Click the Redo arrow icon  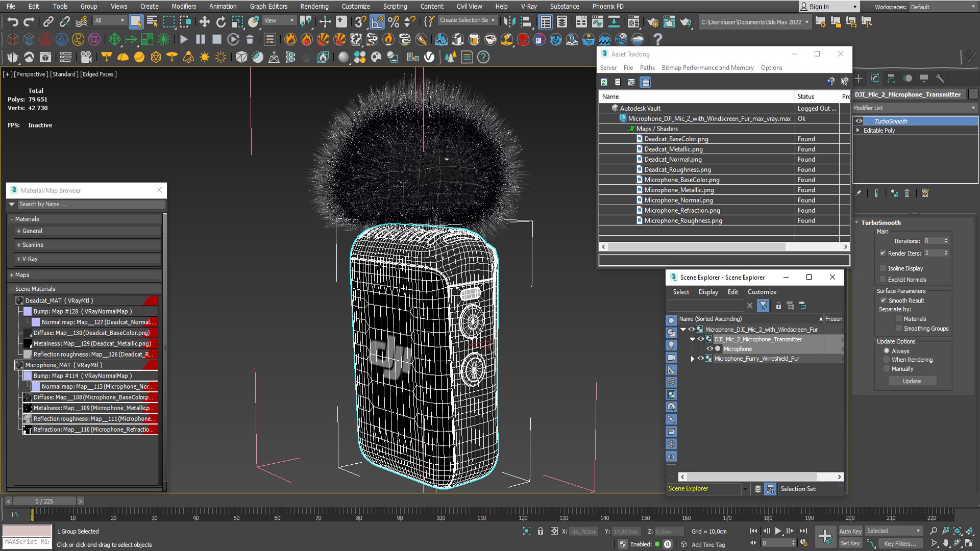[x=29, y=21]
